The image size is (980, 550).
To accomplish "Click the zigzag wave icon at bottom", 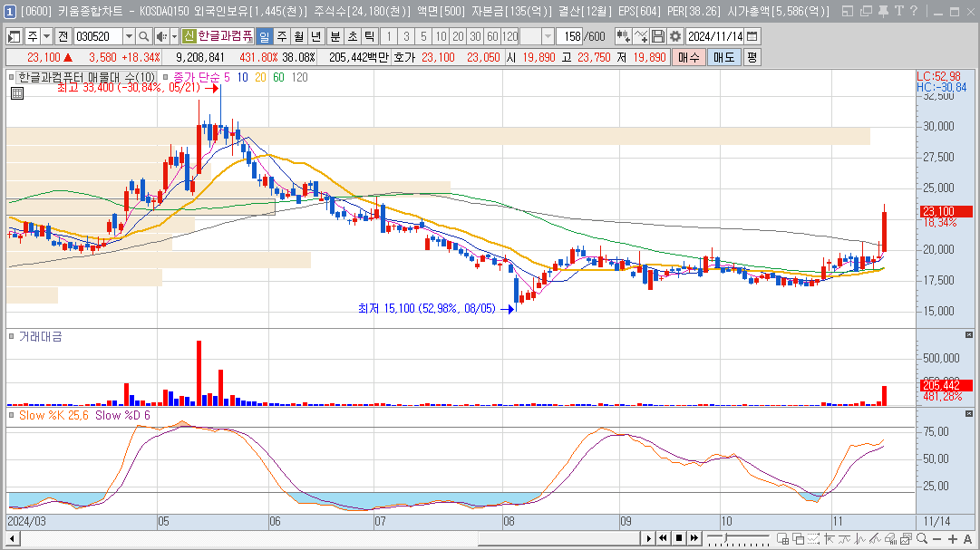I will [860, 538].
